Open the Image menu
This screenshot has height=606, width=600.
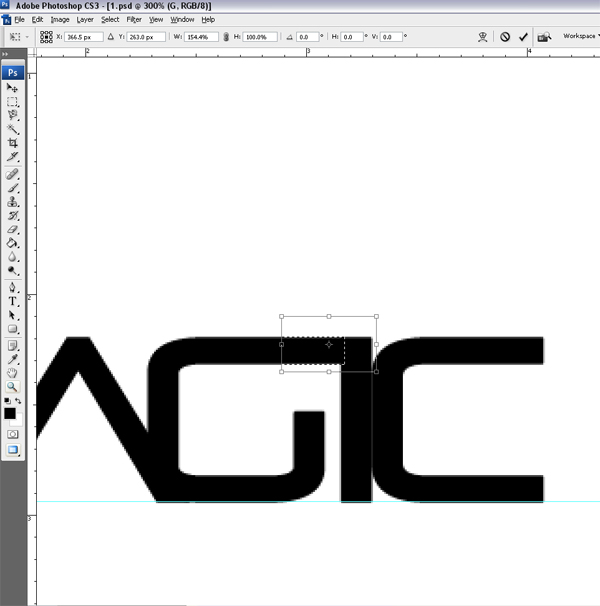pyautogui.click(x=60, y=20)
